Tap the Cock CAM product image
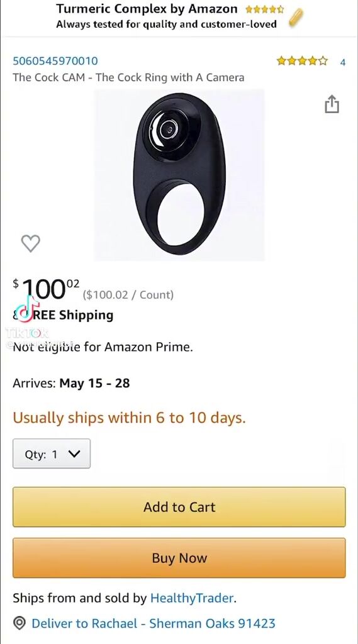Screen dimensions: 358x644 (179, 175)
